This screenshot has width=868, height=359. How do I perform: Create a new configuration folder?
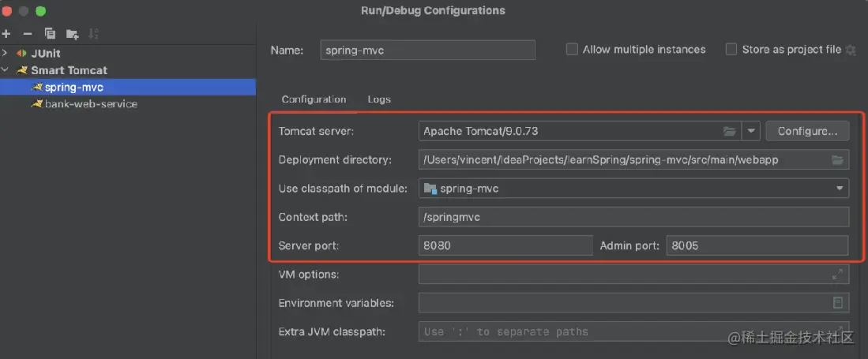(72, 34)
